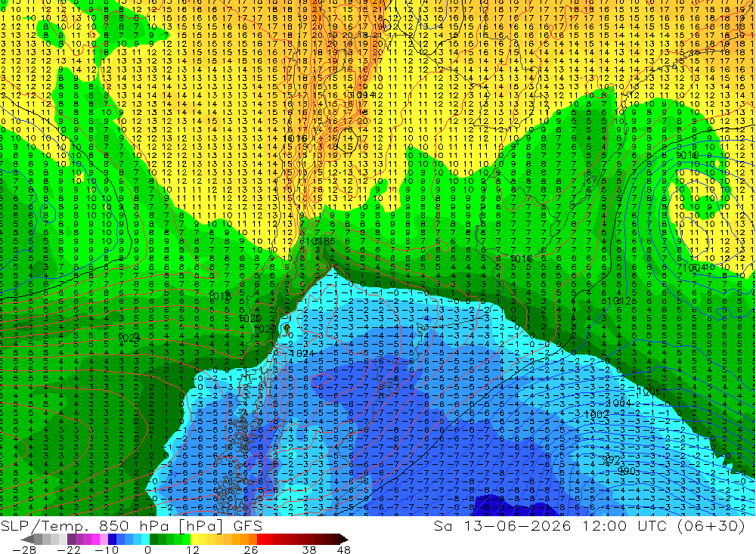Click the '-22' legend label

(69, 549)
